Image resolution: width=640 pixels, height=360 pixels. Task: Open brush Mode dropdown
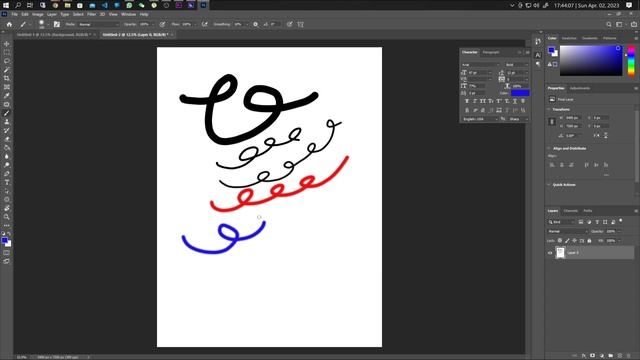click(x=98, y=24)
